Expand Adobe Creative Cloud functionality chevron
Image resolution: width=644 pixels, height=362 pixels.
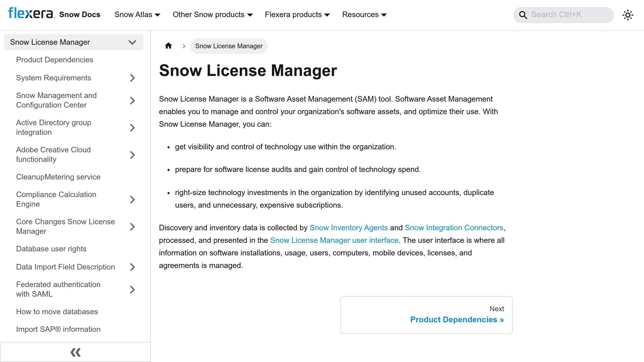[132, 155]
